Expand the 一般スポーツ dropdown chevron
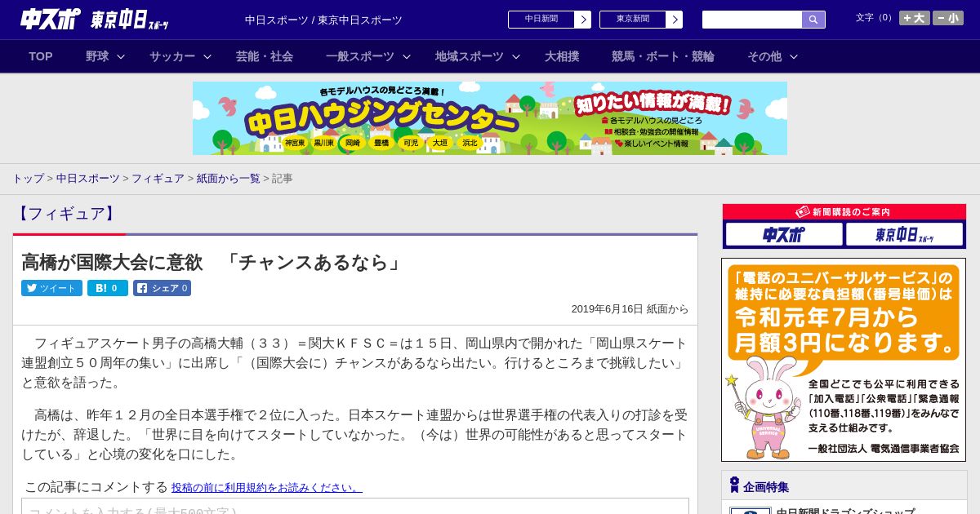Viewport: 980px width, 514px height. click(406, 56)
